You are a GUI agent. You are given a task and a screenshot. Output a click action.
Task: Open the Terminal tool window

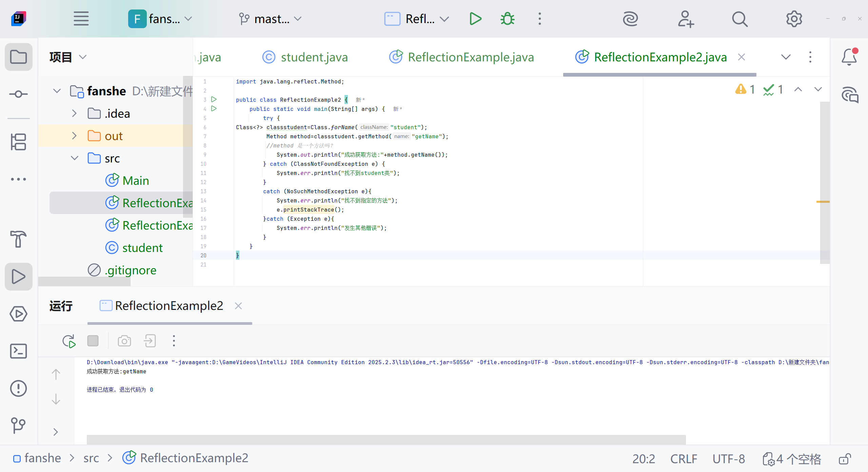18,351
